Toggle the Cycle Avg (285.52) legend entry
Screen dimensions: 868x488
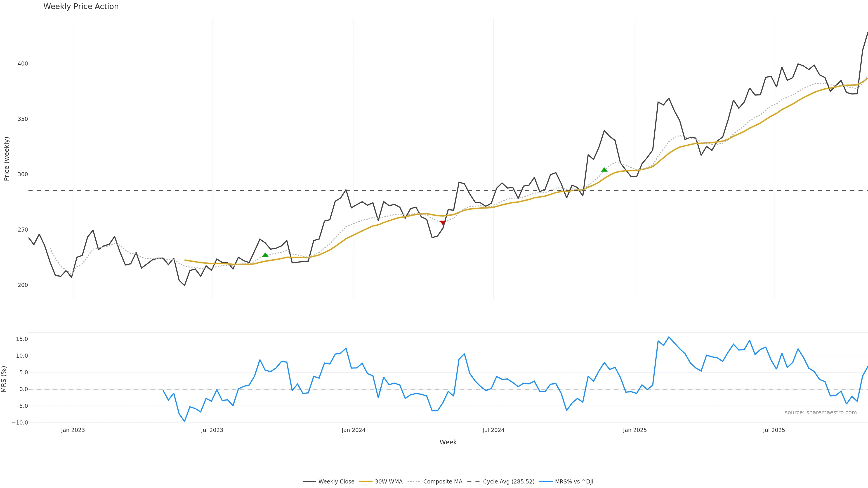pyautogui.click(x=508, y=482)
